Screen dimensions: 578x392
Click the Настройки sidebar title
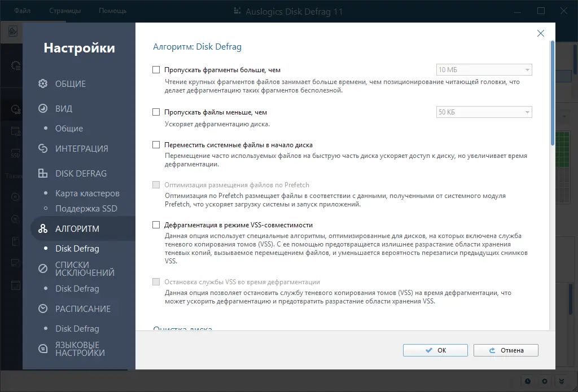[79, 48]
